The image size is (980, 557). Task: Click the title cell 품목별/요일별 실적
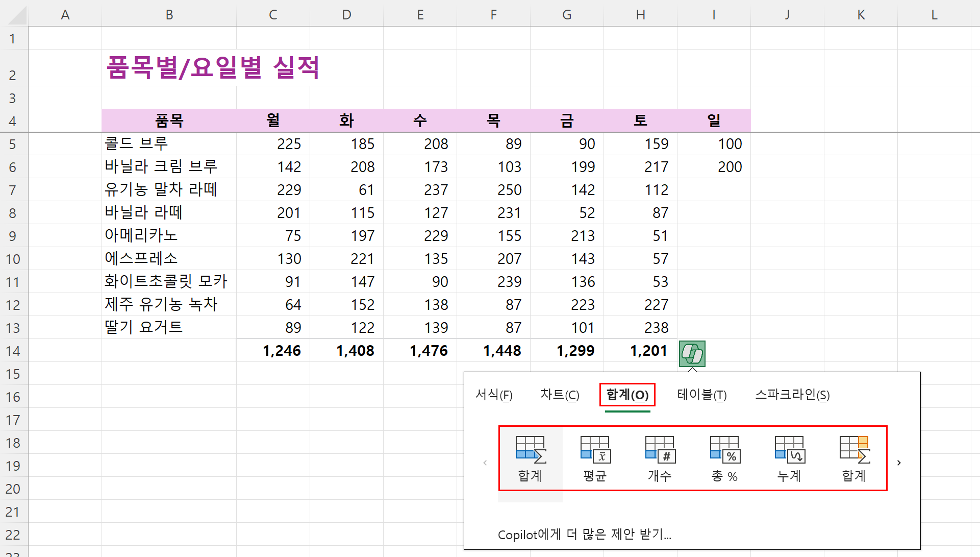pyautogui.click(x=213, y=67)
